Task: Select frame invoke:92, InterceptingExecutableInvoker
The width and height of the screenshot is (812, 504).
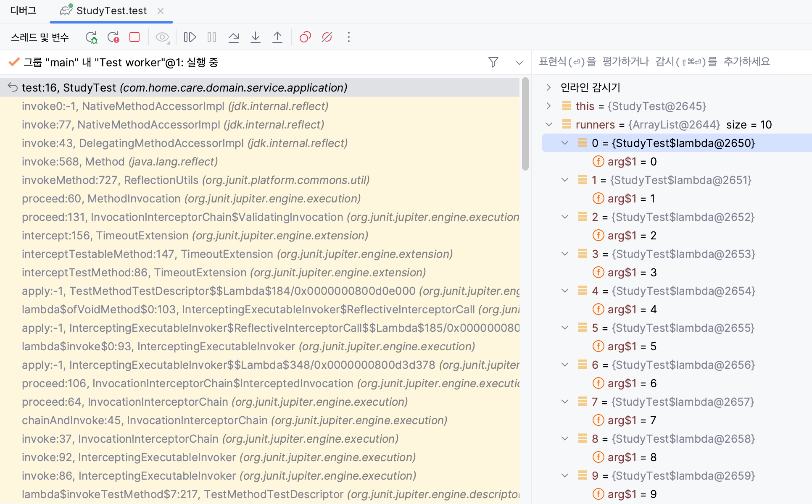Action: pos(260,457)
